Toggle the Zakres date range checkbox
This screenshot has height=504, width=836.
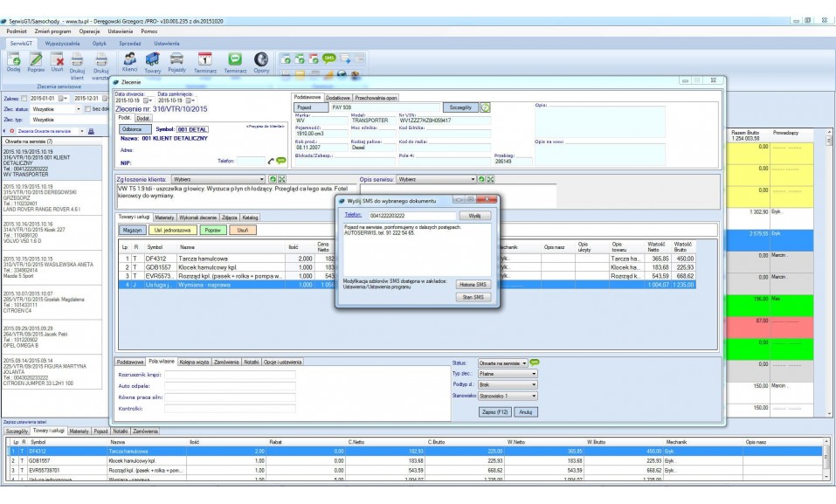point(24,99)
